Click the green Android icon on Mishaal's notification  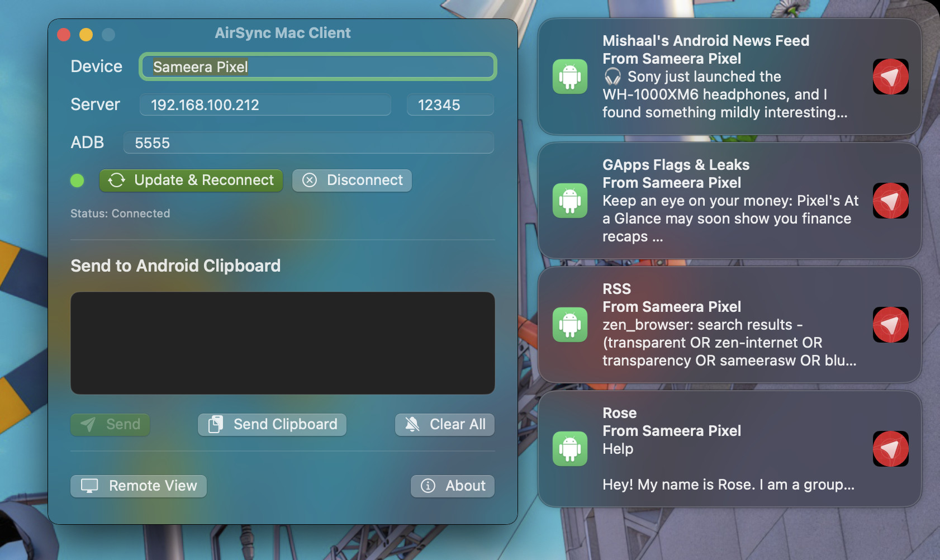(570, 77)
